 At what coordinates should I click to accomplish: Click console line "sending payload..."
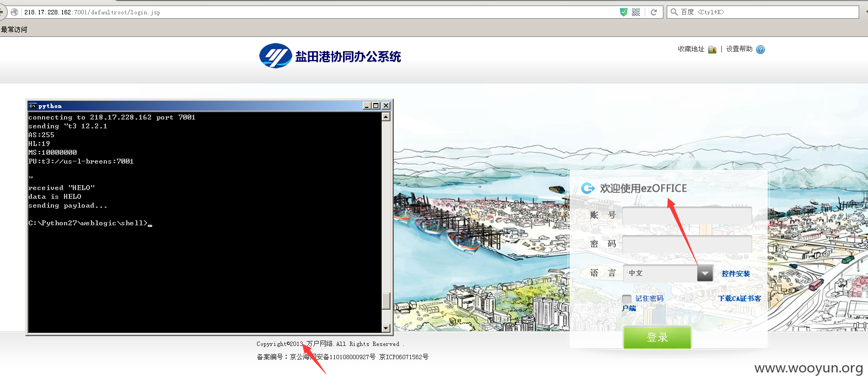click(68, 205)
